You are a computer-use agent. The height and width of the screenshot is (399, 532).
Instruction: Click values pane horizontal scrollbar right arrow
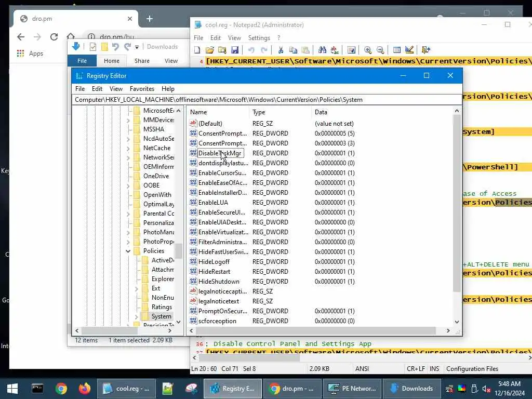coord(448,330)
